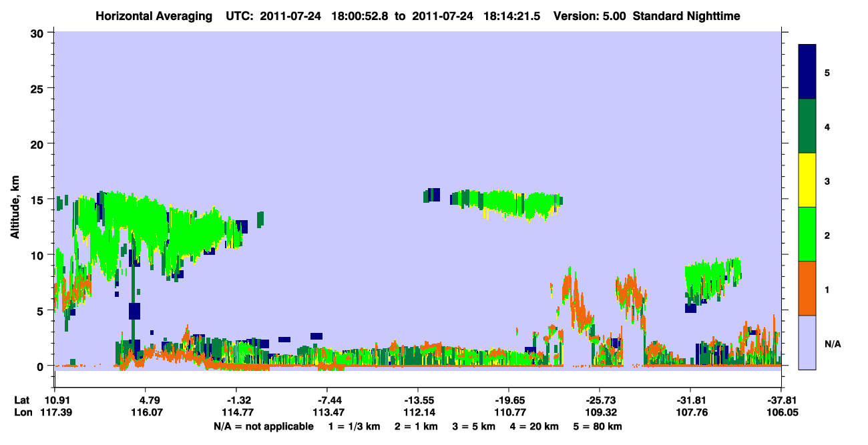Click the colorbar 'N/A' label
This screenshot has height=445, width=868.
[x=832, y=344]
